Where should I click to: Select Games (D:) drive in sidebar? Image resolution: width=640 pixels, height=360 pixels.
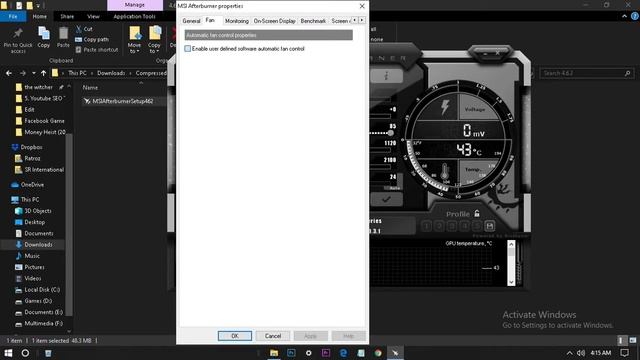[38, 301]
